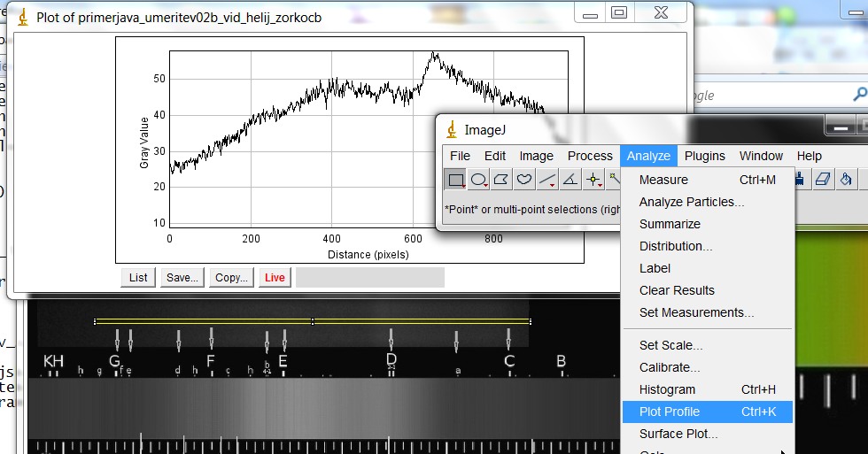This screenshot has height=454, width=868.
Task: Select the Oval selection tool
Action: (x=479, y=180)
